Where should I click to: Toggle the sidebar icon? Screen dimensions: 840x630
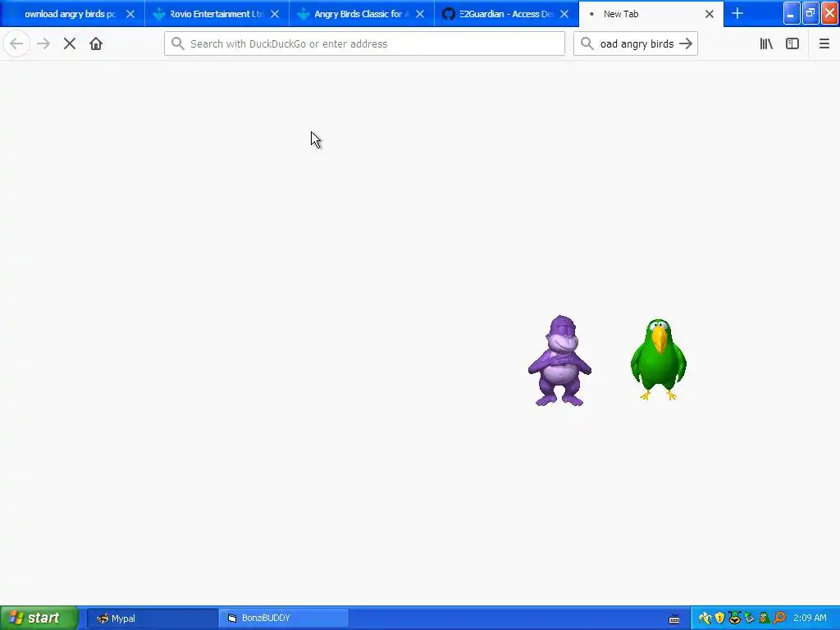click(792, 43)
